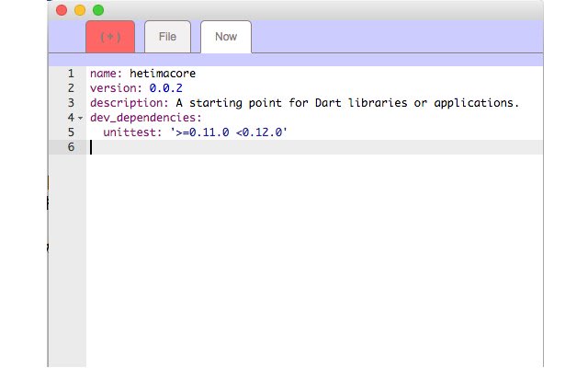Click the 'description:' key

pyautogui.click(x=130, y=103)
